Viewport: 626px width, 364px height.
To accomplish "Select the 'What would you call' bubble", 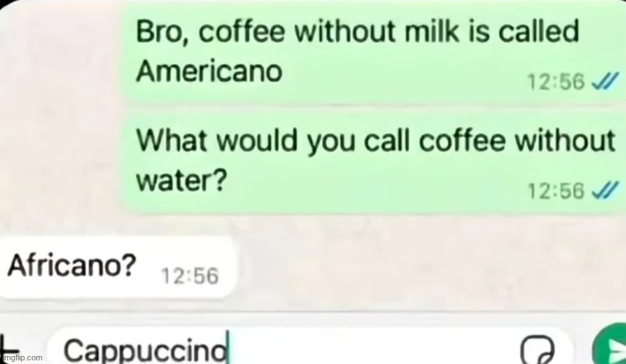I will (373, 161).
